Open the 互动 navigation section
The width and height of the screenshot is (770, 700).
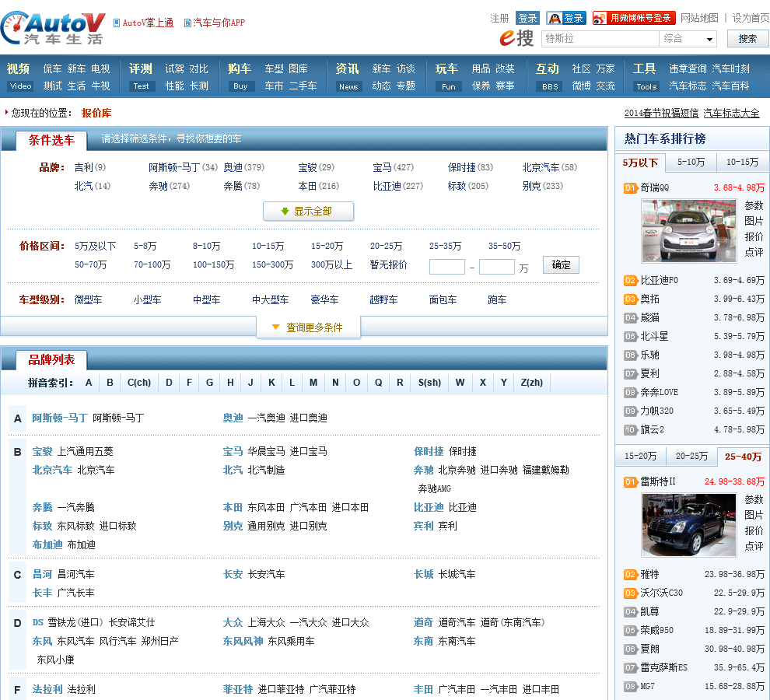click(548, 68)
